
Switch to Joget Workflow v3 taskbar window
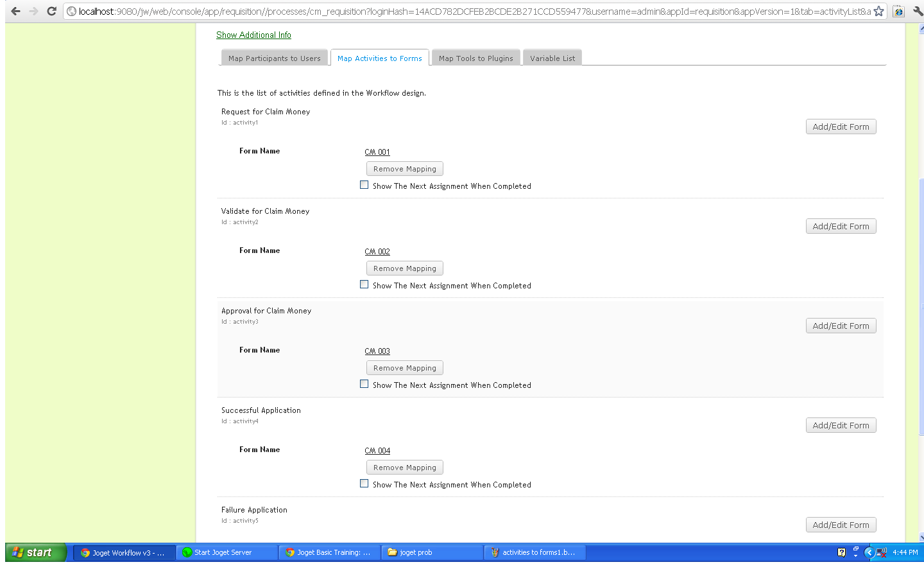pyautogui.click(x=124, y=552)
